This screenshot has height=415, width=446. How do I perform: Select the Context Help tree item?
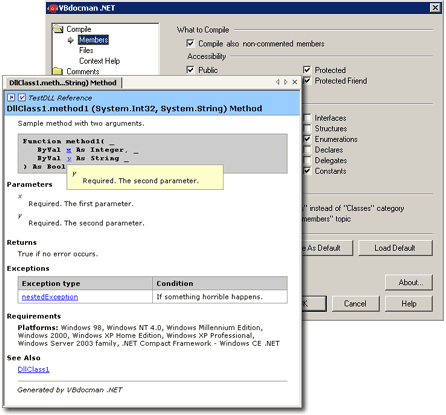(x=99, y=61)
